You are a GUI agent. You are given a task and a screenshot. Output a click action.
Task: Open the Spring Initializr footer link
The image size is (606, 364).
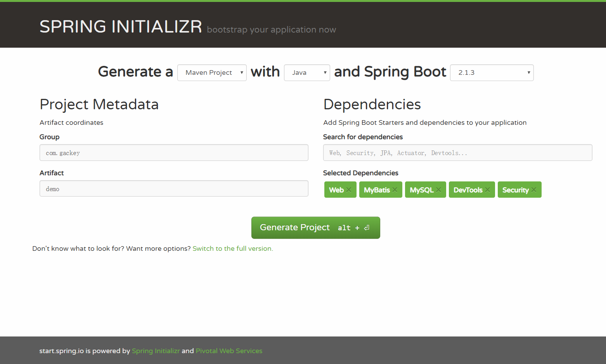pos(156,351)
